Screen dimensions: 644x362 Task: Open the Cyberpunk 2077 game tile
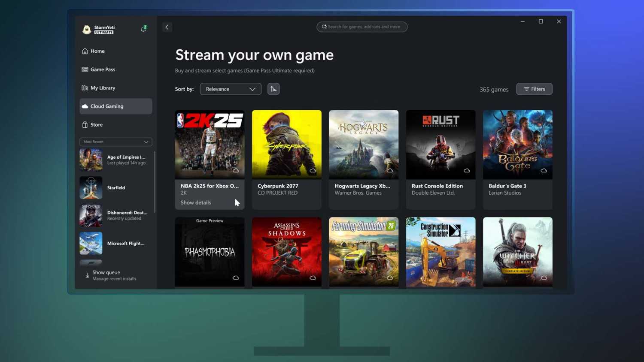tap(286, 144)
